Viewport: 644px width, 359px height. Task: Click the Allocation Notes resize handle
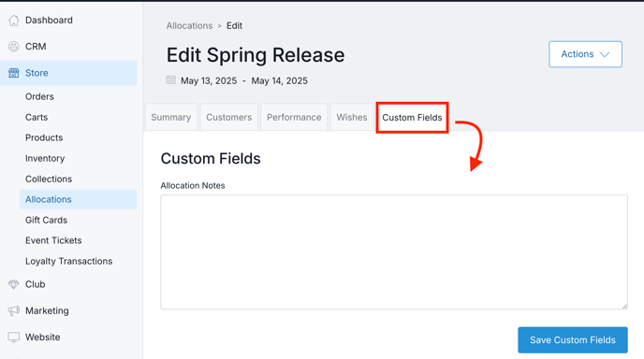624,306
